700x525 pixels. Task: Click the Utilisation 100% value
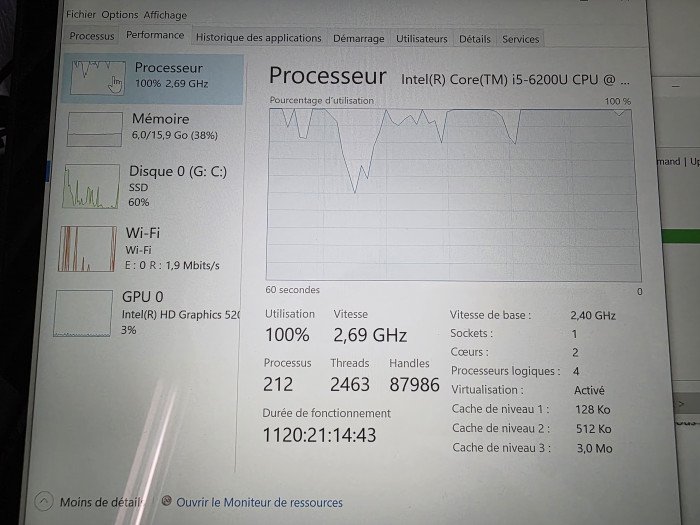pos(287,335)
